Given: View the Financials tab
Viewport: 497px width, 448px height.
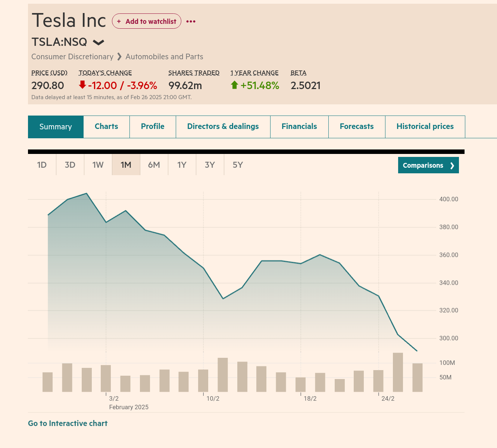Looking at the screenshot, I should tap(299, 126).
